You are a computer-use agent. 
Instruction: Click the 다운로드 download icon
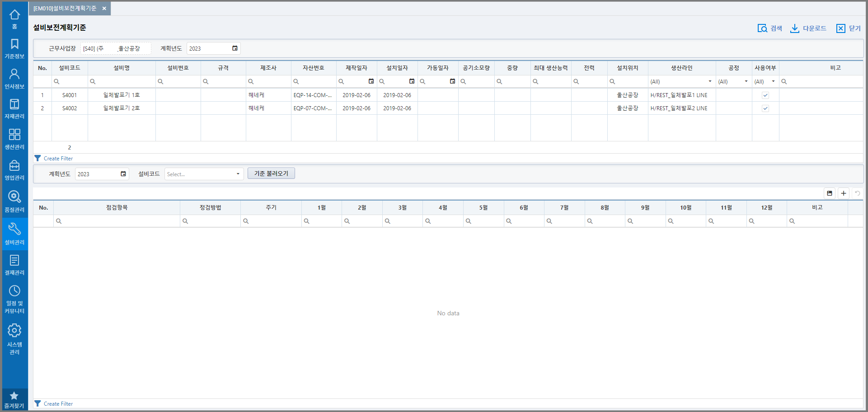click(794, 28)
